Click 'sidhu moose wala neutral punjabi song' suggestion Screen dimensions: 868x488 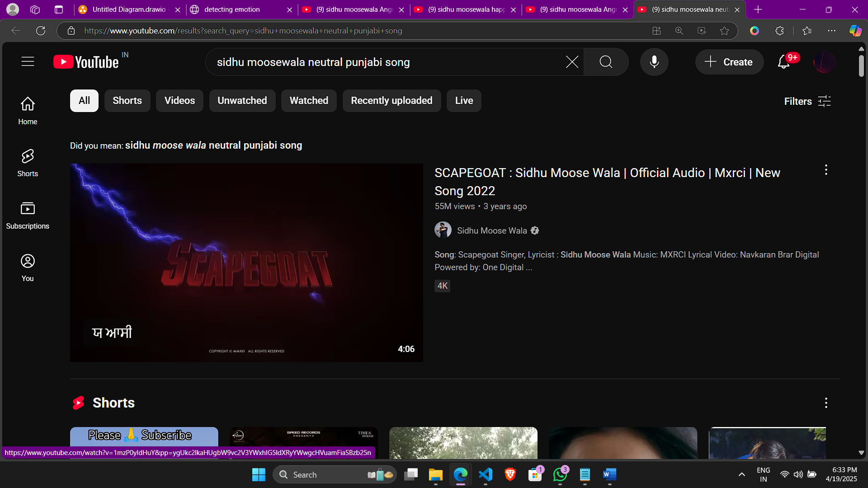[213, 145]
